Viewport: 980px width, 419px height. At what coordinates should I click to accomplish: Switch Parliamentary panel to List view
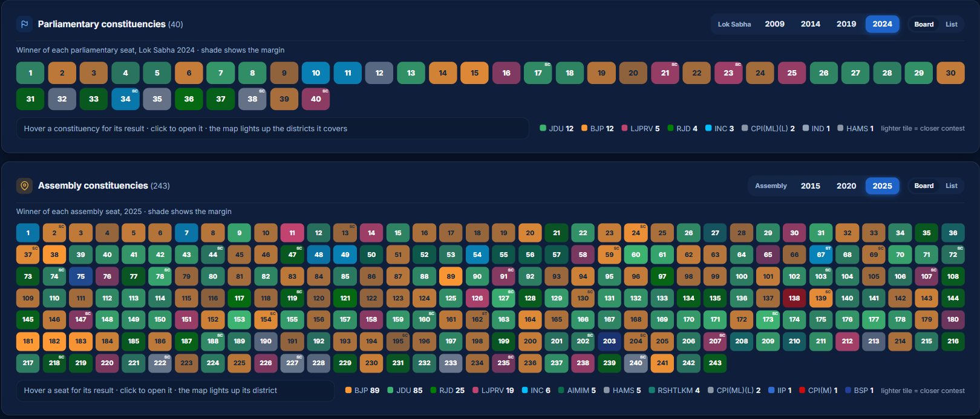click(x=951, y=24)
